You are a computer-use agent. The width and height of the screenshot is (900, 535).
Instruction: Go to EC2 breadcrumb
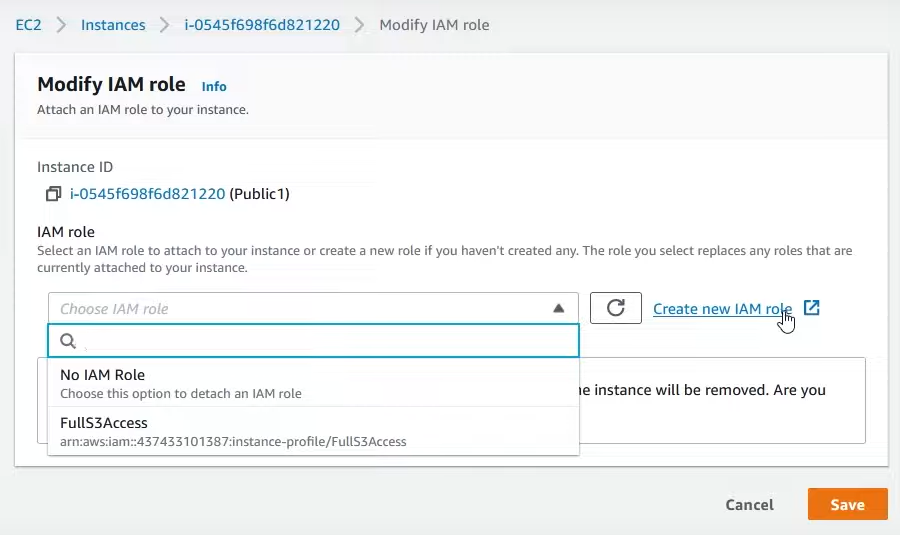29,25
